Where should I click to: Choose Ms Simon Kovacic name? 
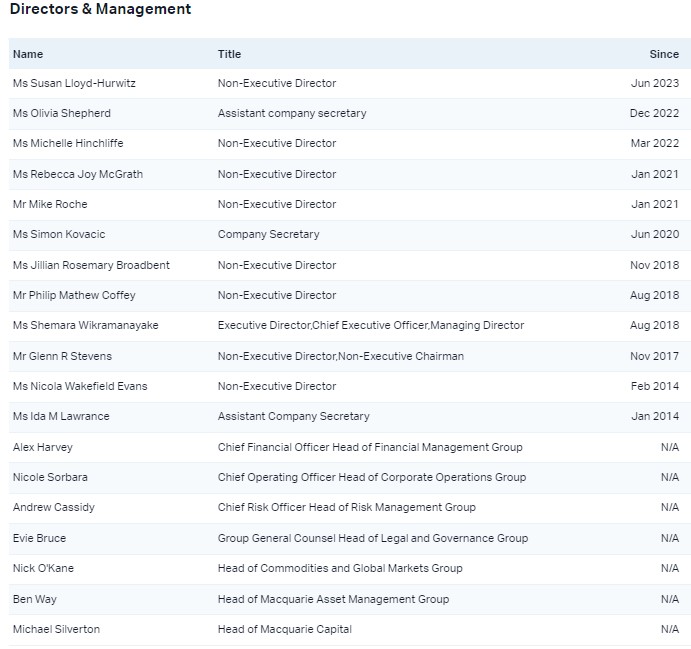pyautogui.click(x=59, y=234)
